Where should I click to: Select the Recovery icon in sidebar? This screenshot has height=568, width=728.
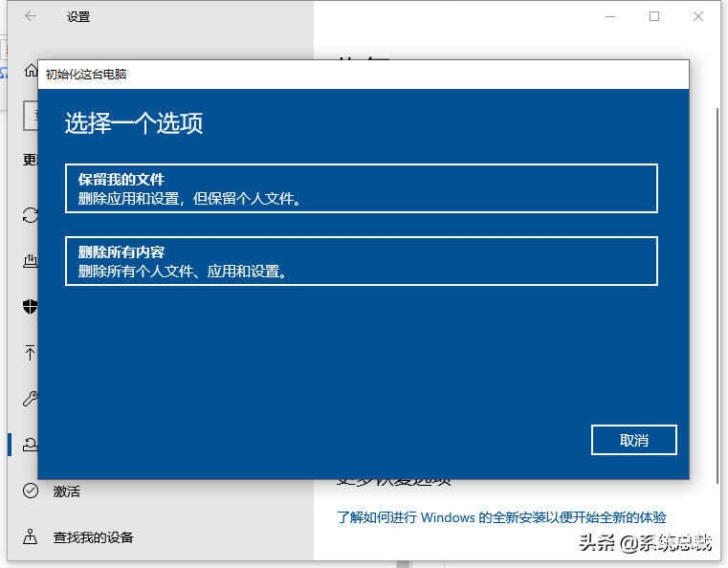(30, 444)
